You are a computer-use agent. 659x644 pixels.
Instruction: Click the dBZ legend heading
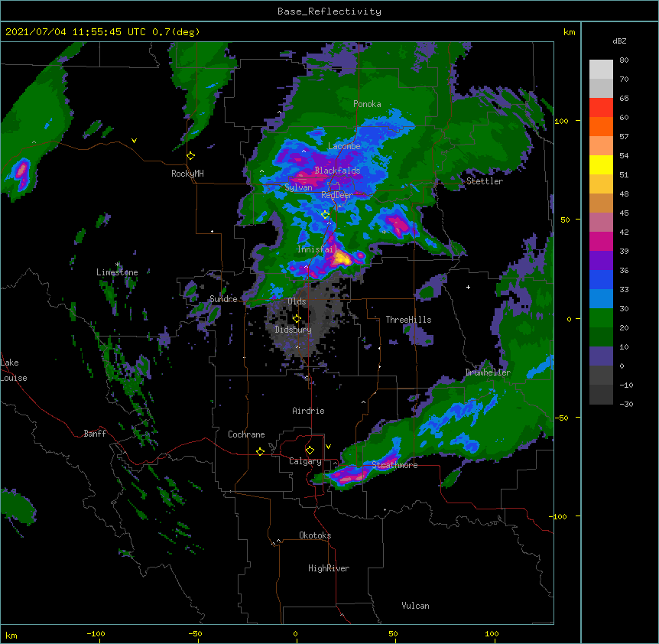[619, 41]
